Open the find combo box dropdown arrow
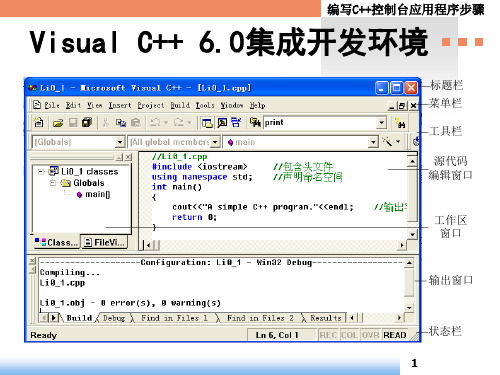 pyautogui.click(x=382, y=123)
